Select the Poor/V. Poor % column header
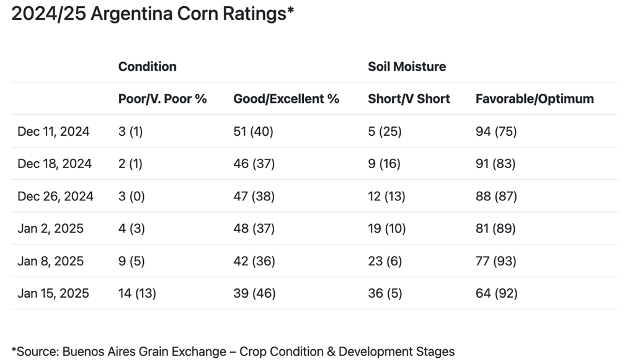Image resolution: width=635 pixels, height=364 pixels. click(x=162, y=99)
